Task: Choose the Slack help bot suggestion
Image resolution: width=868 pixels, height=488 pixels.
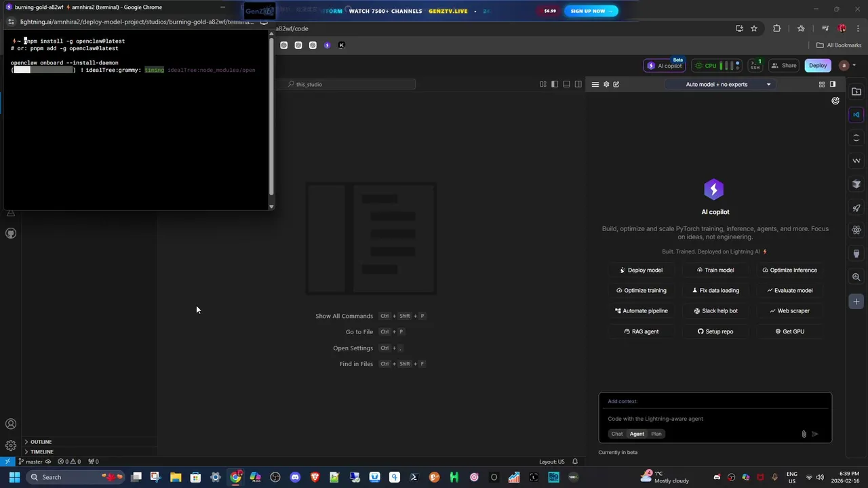Action: (x=715, y=310)
